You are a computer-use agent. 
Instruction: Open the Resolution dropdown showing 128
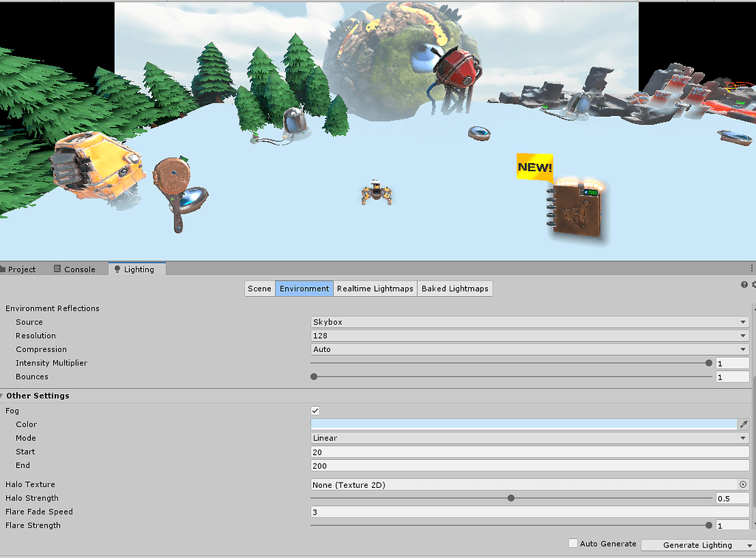(x=529, y=336)
